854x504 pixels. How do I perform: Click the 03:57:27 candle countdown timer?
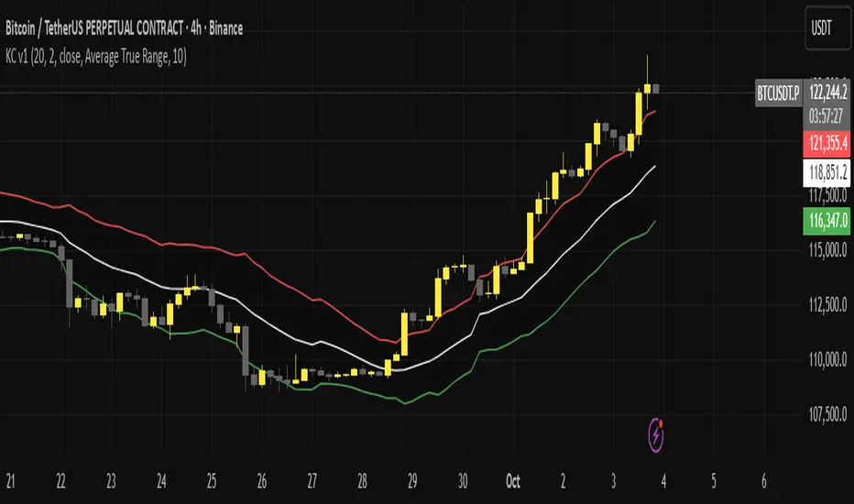click(x=827, y=116)
